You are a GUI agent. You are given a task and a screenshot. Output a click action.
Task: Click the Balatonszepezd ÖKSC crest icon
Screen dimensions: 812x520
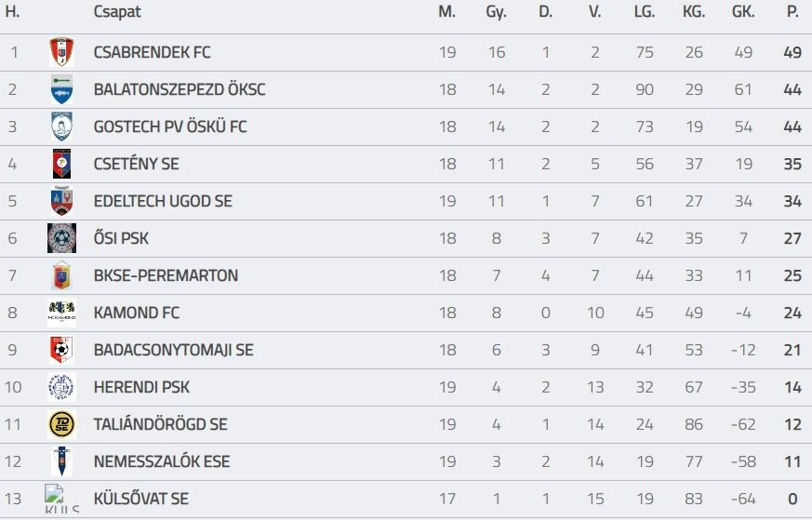click(61, 89)
